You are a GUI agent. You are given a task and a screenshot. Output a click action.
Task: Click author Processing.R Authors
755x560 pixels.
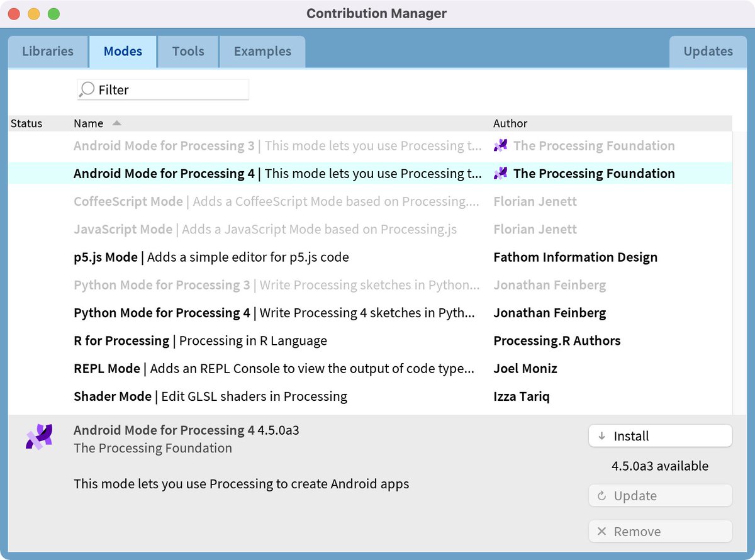(557, 340)
